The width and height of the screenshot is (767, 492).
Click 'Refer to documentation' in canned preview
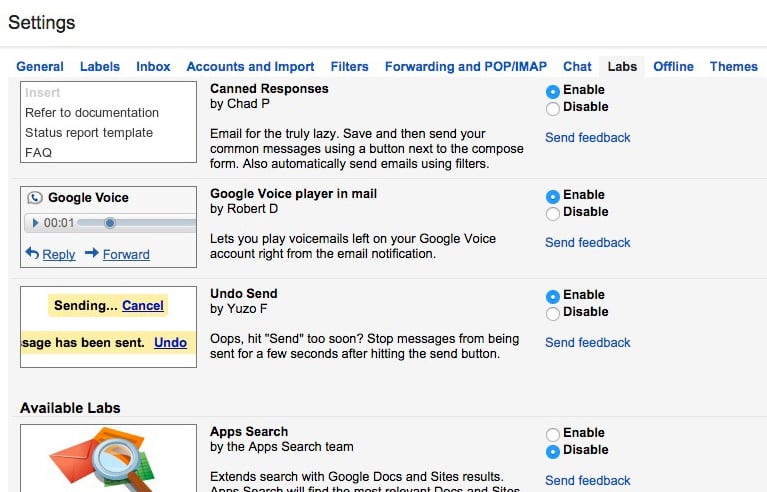coord(92,113)
